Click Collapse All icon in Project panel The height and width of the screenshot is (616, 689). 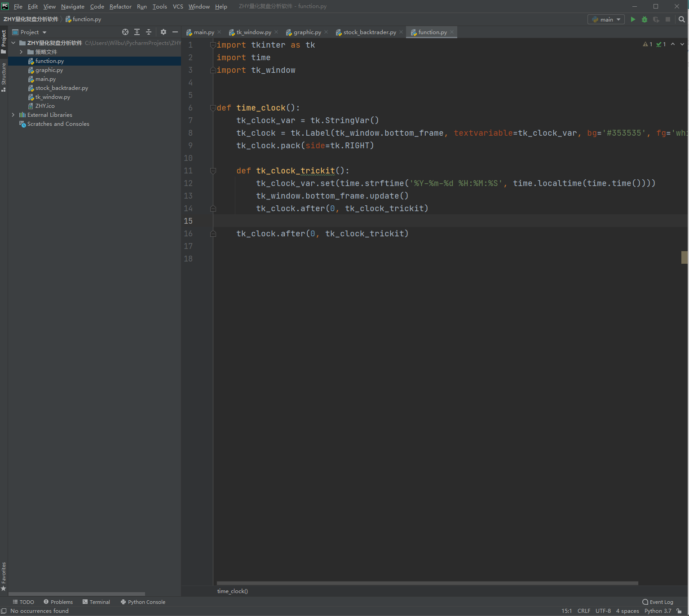(x=149, y=32)
